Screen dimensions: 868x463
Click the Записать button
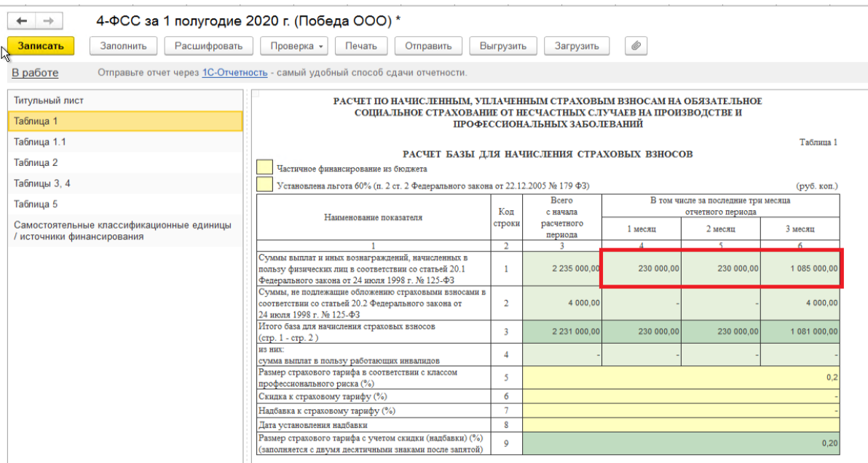tap(41, 46)
